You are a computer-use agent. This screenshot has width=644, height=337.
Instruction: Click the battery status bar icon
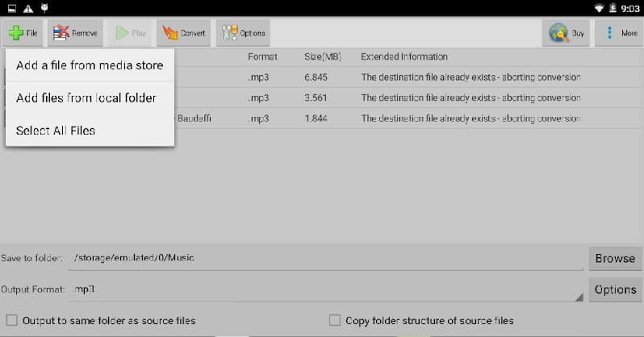tap(613, 8)
